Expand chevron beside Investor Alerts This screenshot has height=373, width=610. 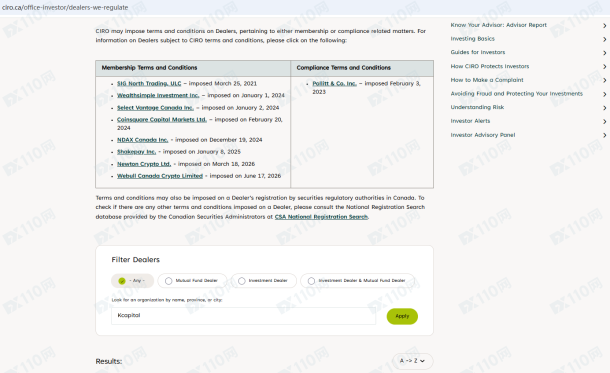(x=605, y=122)
